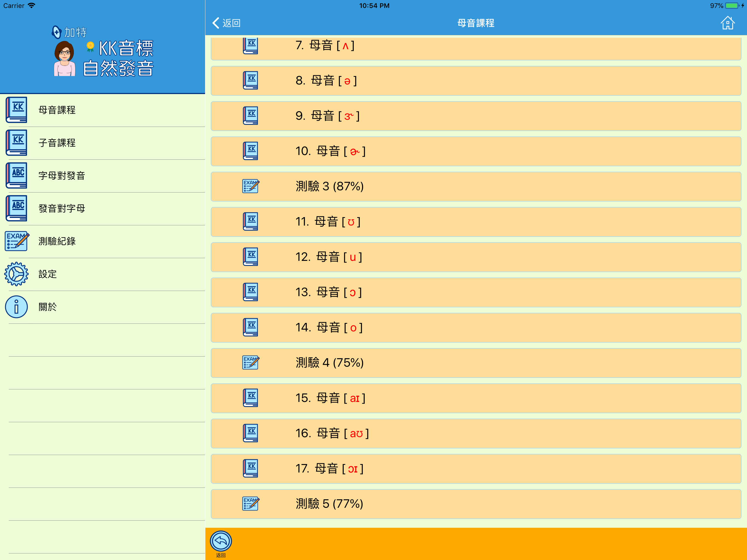Tap the KK book icon for lesson 15
Screen dimensions: 747x560
tap(250, 398)
